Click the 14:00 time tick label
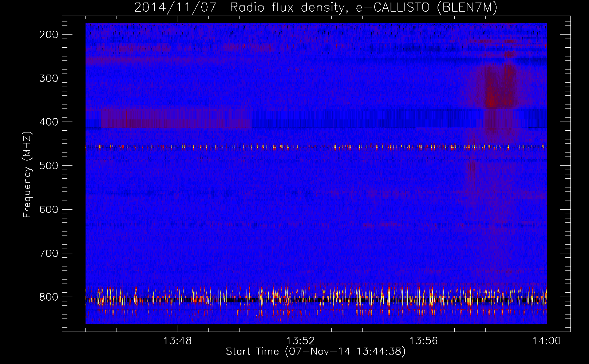This screenshot has width=589, height=364. point(547,341)
